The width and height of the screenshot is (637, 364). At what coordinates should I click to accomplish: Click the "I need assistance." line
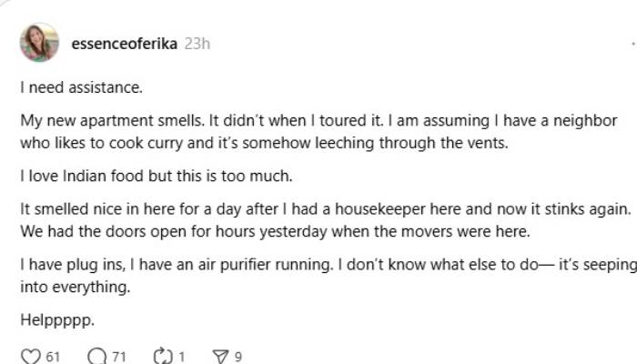pos(81,88)
